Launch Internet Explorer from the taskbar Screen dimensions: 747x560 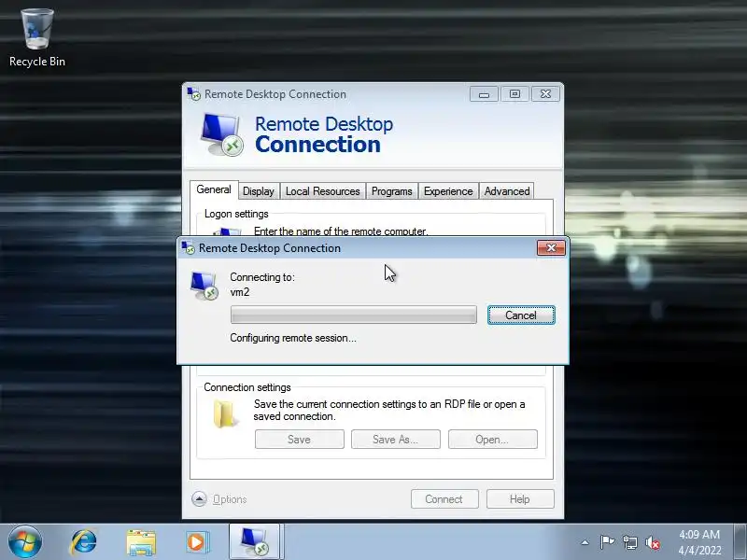83,542
